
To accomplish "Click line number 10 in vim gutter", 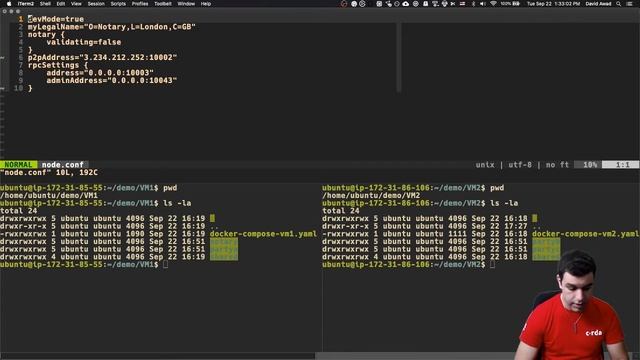I will (x=18, y=88).
